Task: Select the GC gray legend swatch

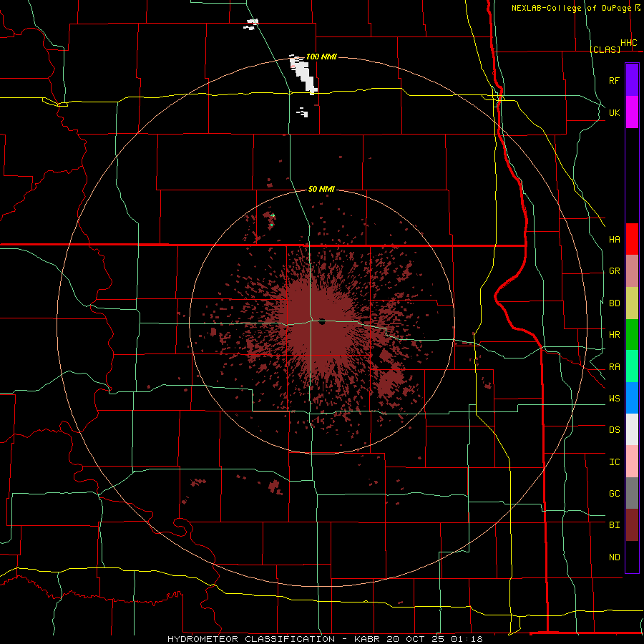Action: (x=632, y=493)
